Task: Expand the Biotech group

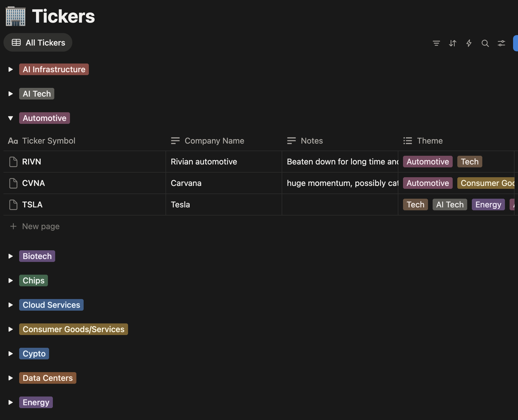Action: (x=10, y=256)
